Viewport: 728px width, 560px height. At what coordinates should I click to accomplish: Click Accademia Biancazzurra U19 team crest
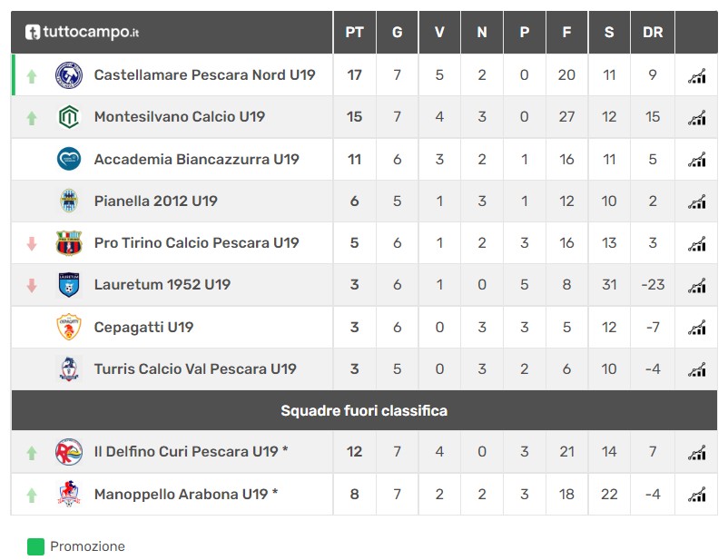tap(69, 159)
